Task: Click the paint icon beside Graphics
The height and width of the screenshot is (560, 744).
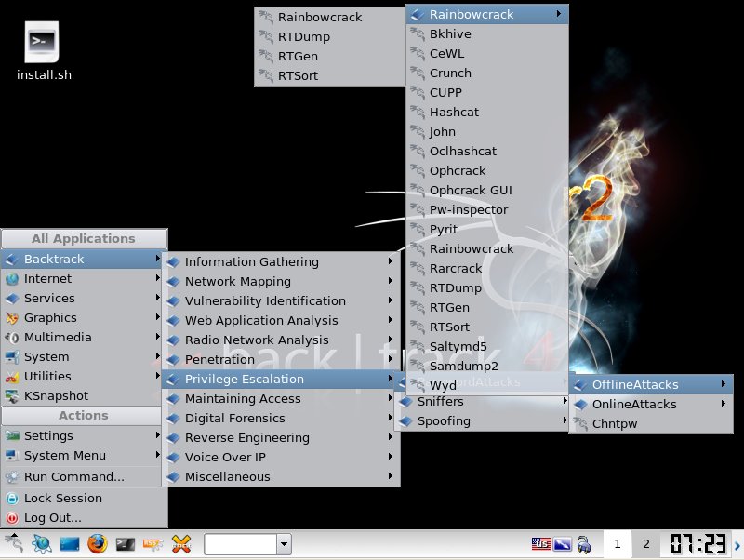Action: [x=12, y=318]
